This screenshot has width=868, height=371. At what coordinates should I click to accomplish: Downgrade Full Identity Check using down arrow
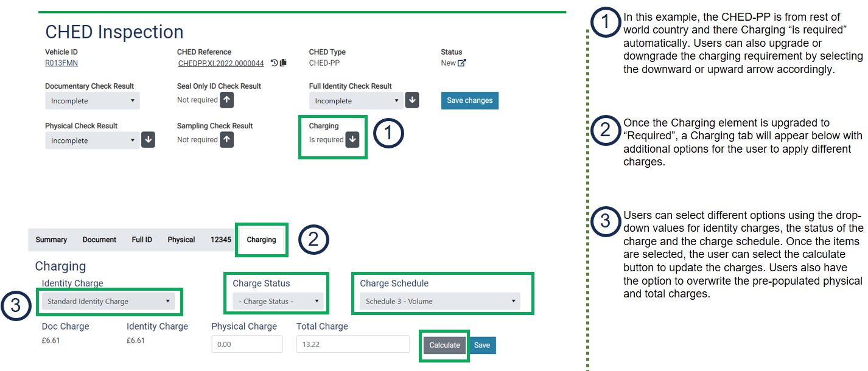coord(412,100)
